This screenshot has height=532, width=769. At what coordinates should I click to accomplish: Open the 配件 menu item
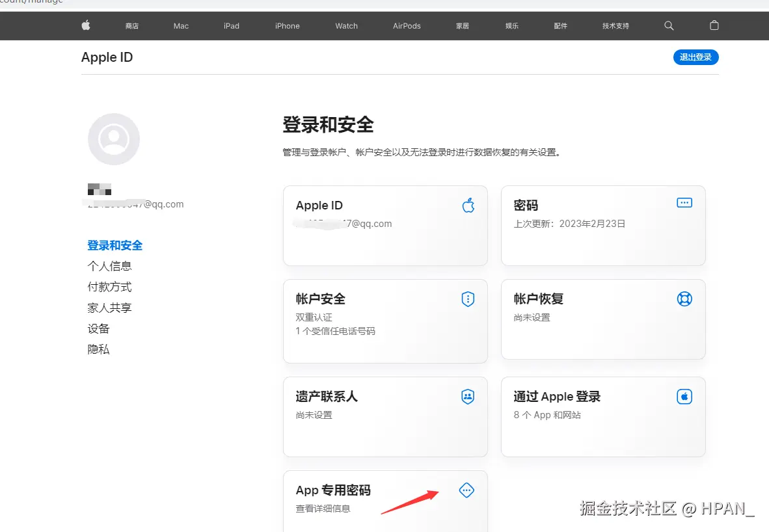[x=561, y=26]
